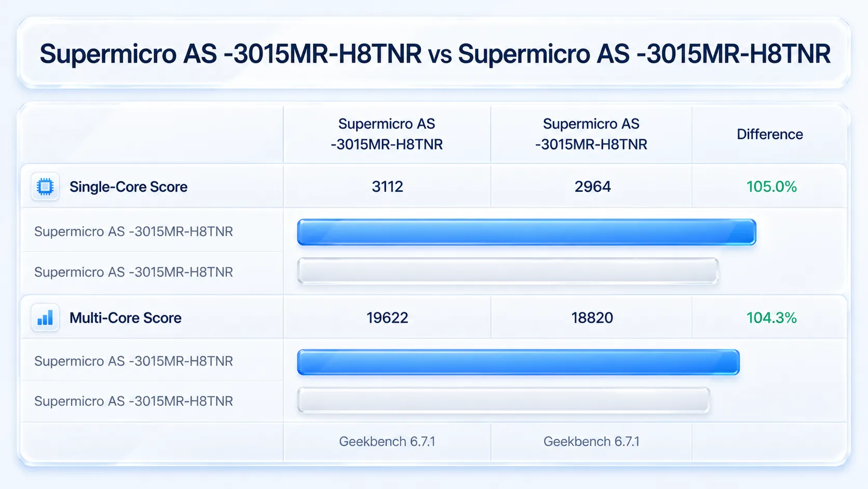The image size is (868, 489).
Task: Select the single-core score value 2964
Action: 592,187
